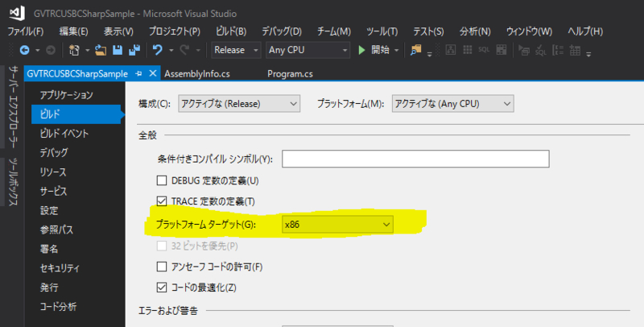Open the デバッグ(D) menu
This screenshot has height=327, width=644.
(x=282, y=31)
